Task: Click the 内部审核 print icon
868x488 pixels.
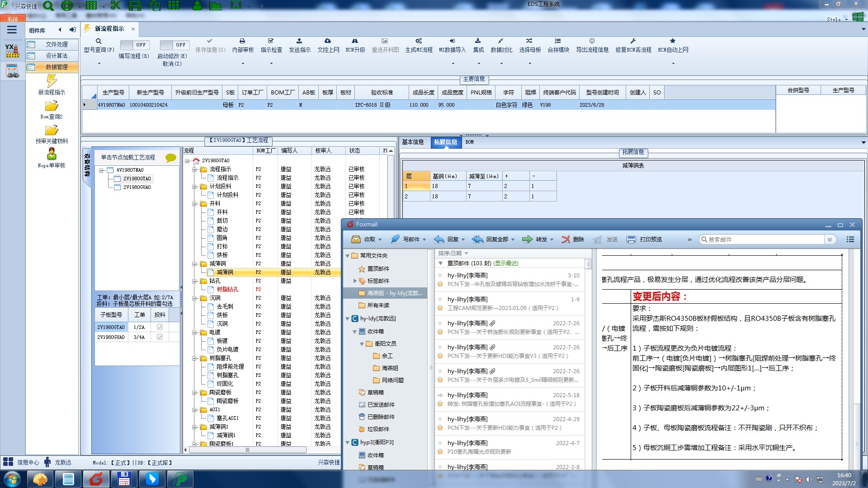Action: pos(242,41)
